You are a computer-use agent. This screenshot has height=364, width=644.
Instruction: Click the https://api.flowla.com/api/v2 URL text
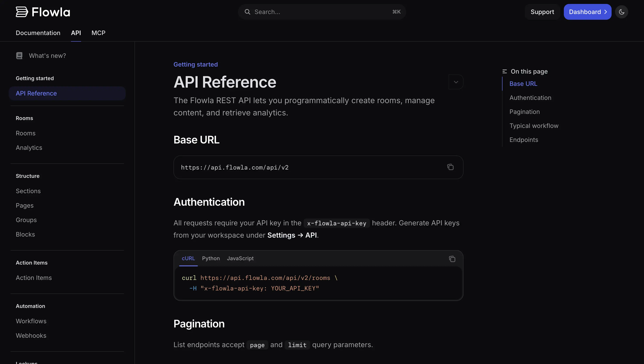(x=235, y=167)
